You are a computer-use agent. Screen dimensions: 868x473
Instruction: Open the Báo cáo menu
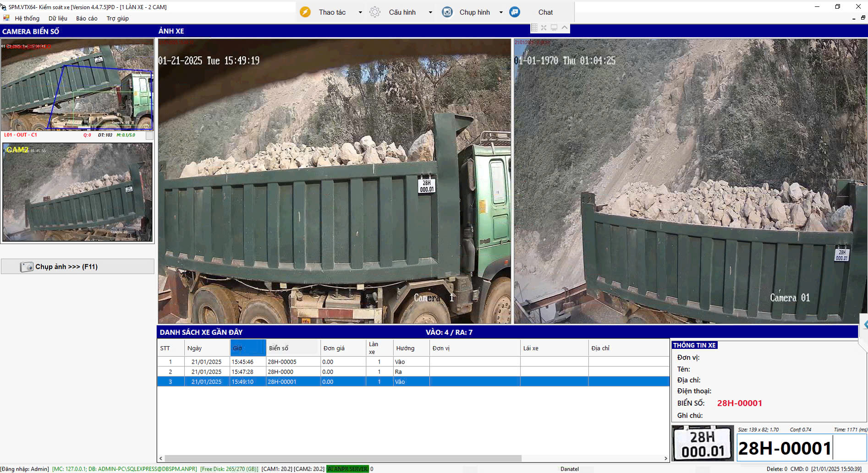(x=87, y=18)
